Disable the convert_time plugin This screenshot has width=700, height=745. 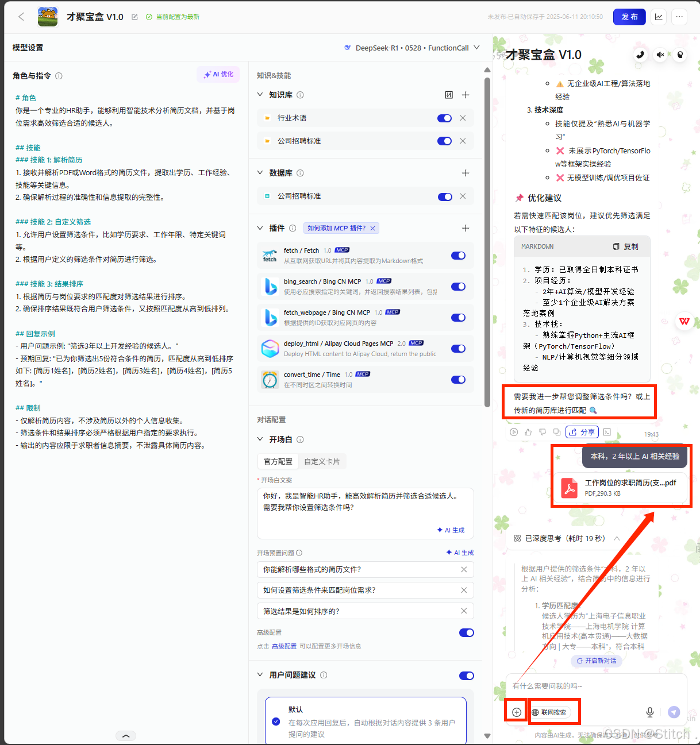(459, 380)
